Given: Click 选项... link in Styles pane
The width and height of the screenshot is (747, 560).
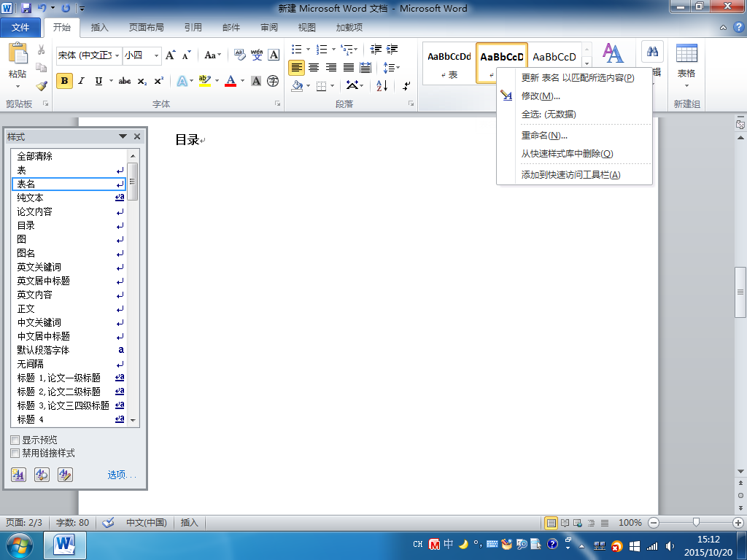Looking at the screenshot, I should (x=122, y=475).
